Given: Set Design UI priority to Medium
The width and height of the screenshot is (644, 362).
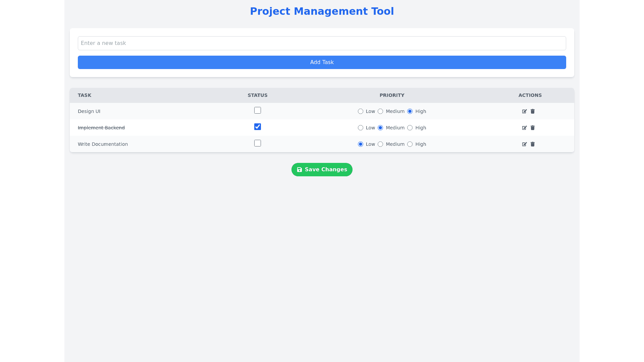Looking at the screenshot, I should [x=380, y=111].
